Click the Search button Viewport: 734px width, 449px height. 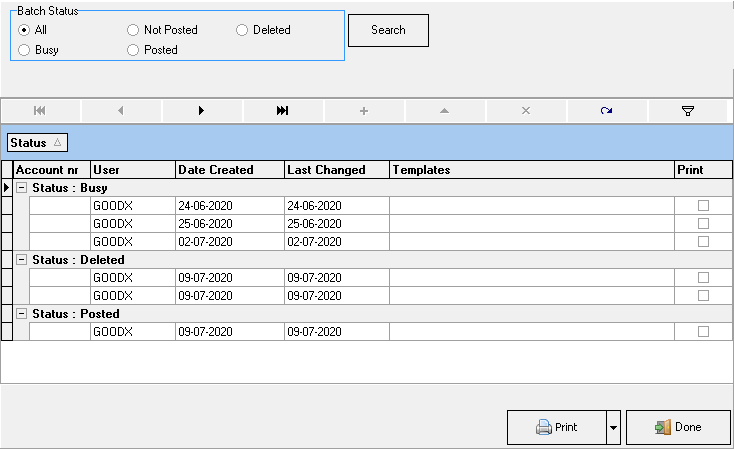388,30
